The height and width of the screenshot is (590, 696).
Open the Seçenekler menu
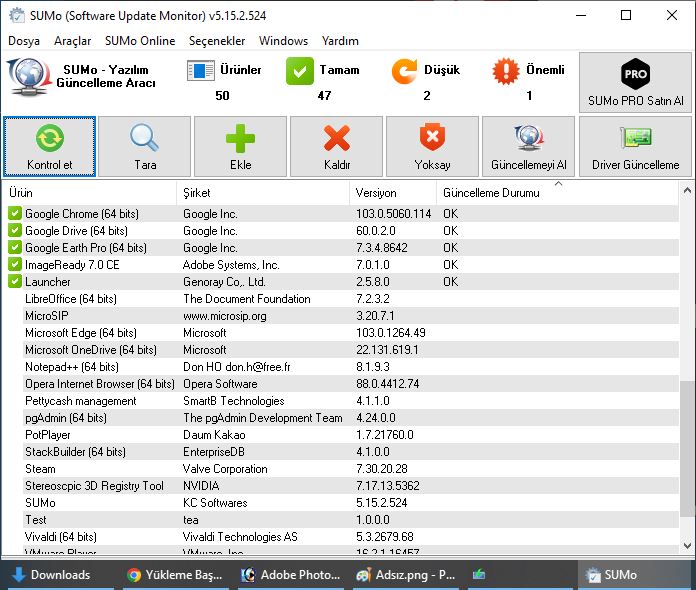[x=217, y=41]
